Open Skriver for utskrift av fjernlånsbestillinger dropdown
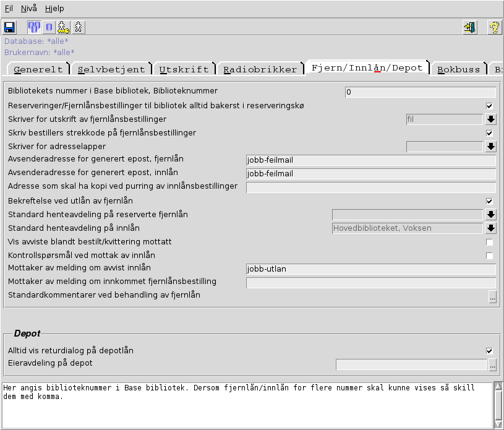Viewport: 504px width, 430px height. pyautogui.click(x=491, y=119)
